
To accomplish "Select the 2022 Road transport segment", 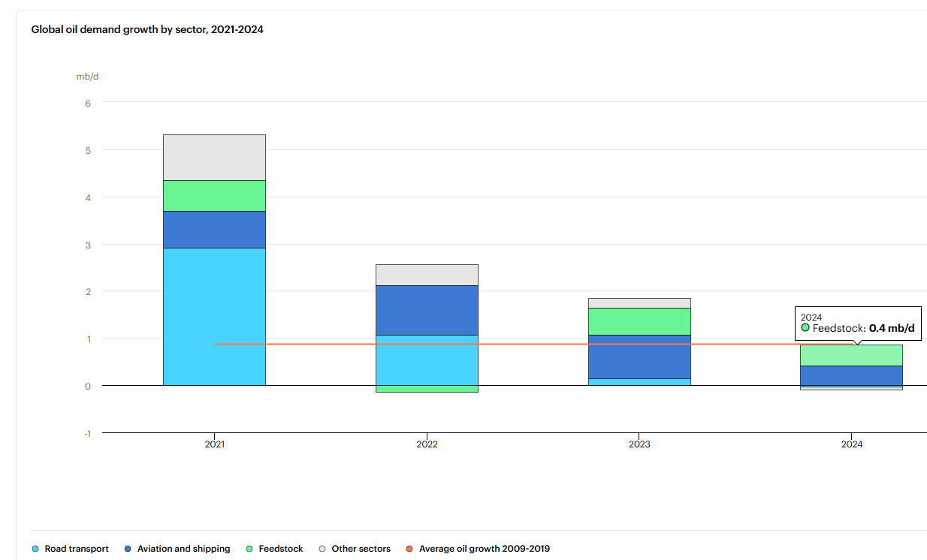I will tap(427, 360).
